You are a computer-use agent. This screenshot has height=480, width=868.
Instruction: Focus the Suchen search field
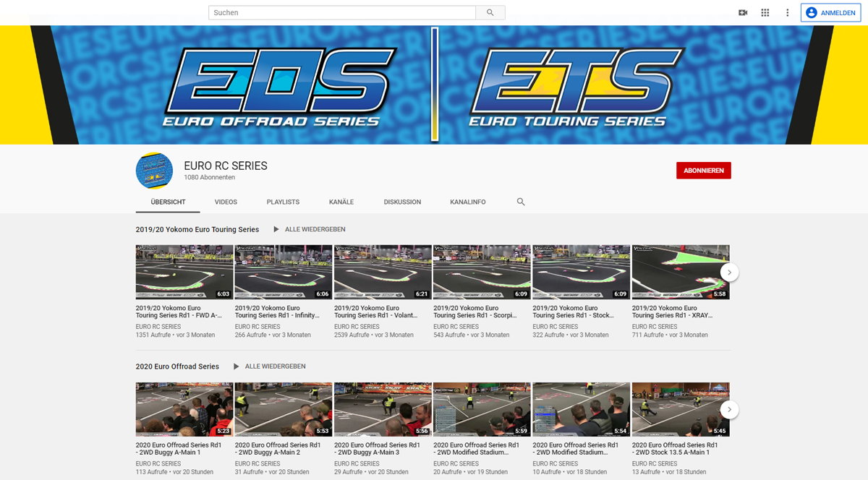pyautogui.click(x=342, y=12)
